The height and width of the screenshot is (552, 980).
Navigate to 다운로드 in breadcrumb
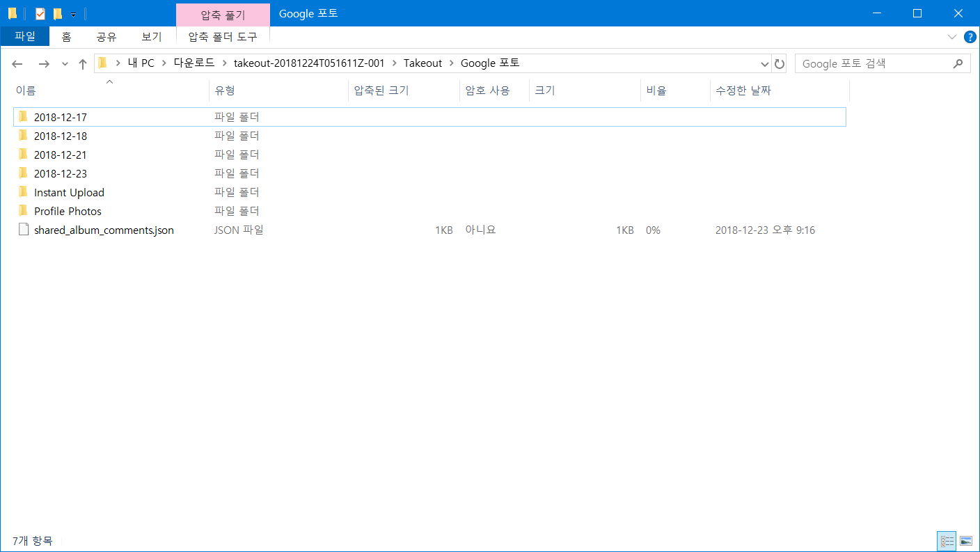193,63
